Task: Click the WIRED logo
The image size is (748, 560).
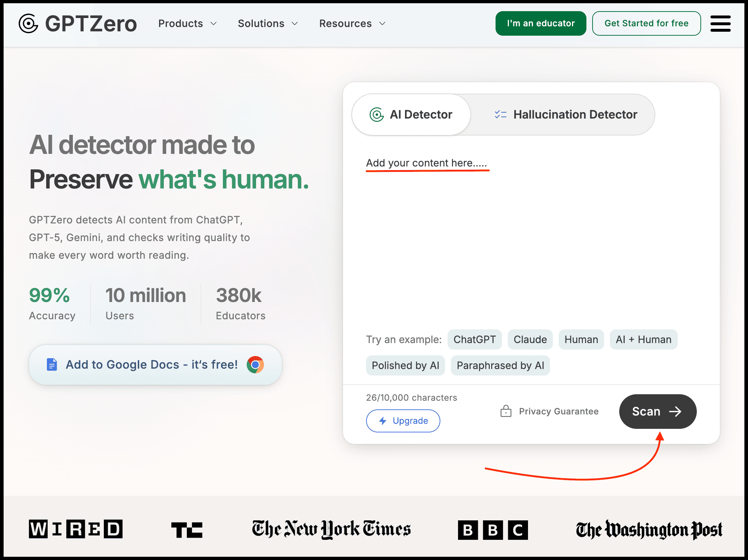Action: (76, 529)
